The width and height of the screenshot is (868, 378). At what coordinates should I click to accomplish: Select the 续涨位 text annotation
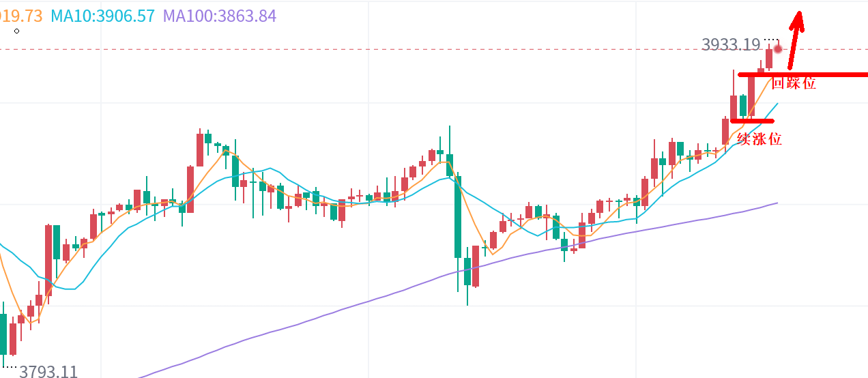(759, 140)
